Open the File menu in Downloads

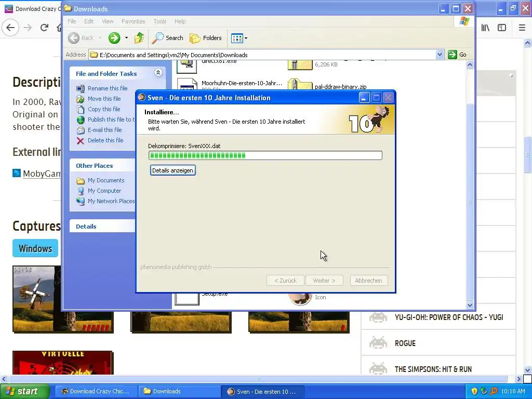pyautogui.click(x=72, y=21)
